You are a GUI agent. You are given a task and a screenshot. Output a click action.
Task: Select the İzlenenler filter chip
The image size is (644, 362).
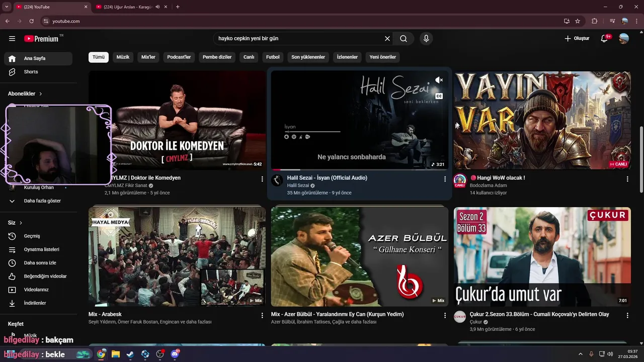[347, 57]
